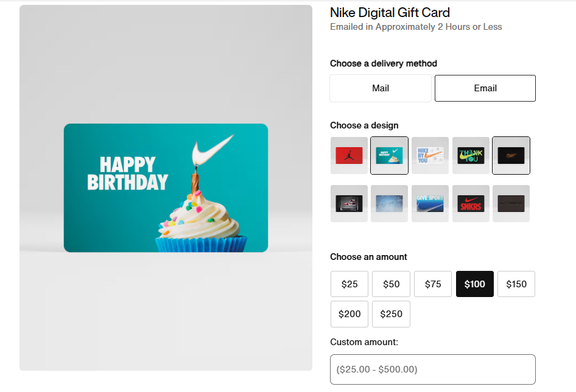
Task: Switch delivery method to Mail
Action: [380, 88]
